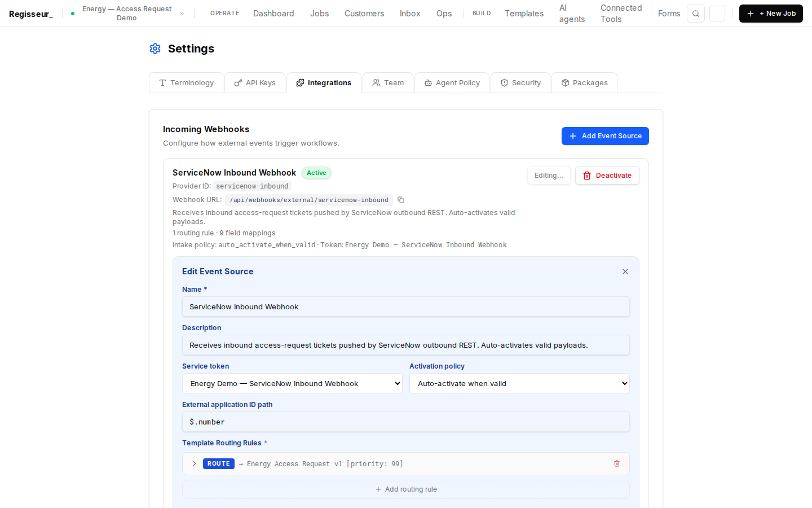Click the '1 routing rule · 9 field mappings' text
Screen dimensions: 812x508
224,233
